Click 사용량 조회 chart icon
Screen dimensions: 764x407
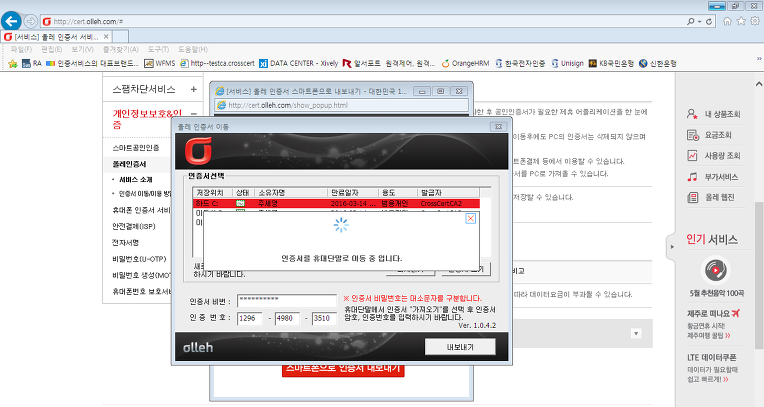coord(692,156)
